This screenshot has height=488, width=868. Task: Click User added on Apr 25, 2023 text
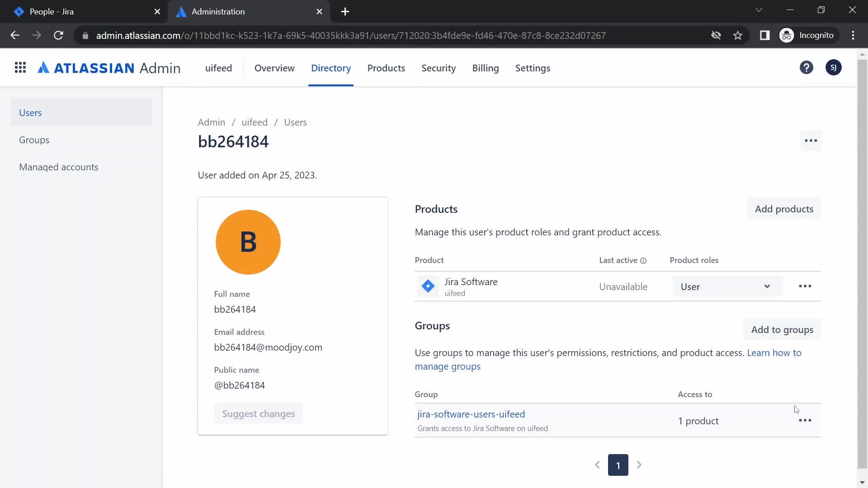257,175
